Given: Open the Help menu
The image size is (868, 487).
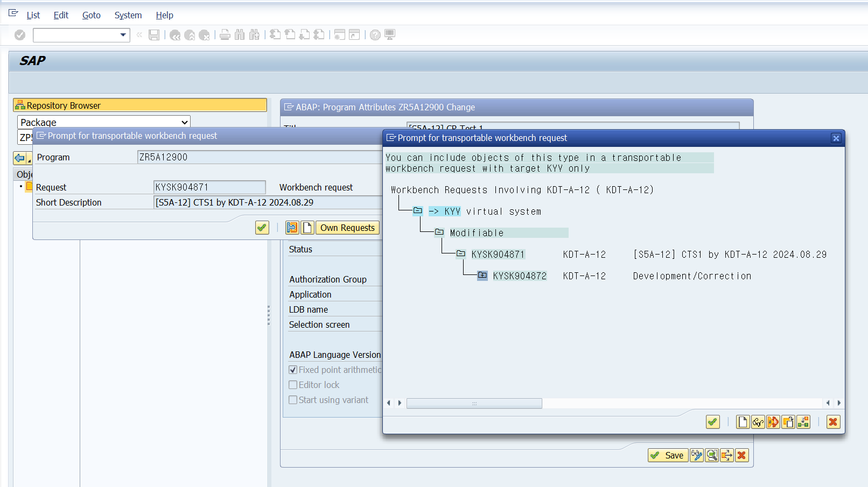Looking at the screenshot, I should pyautogui.click(x=164, y=15).
